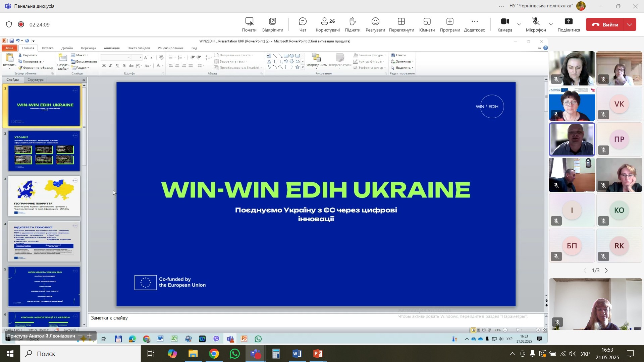Leave the meeting with Вийти
Screen dimensions: 644x362
605,24
